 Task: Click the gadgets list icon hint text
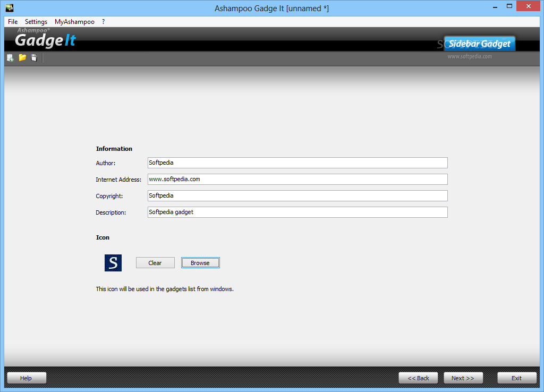(165, 289)
